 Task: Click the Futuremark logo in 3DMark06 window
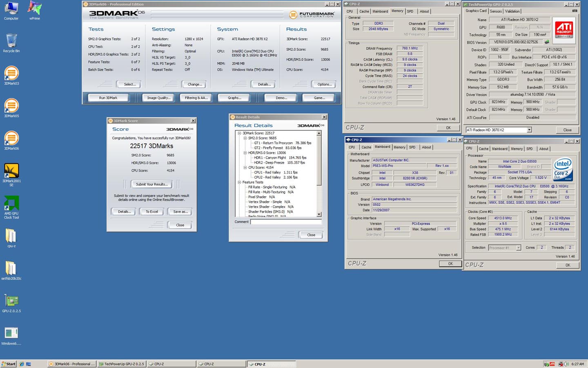tap(312, 15)
